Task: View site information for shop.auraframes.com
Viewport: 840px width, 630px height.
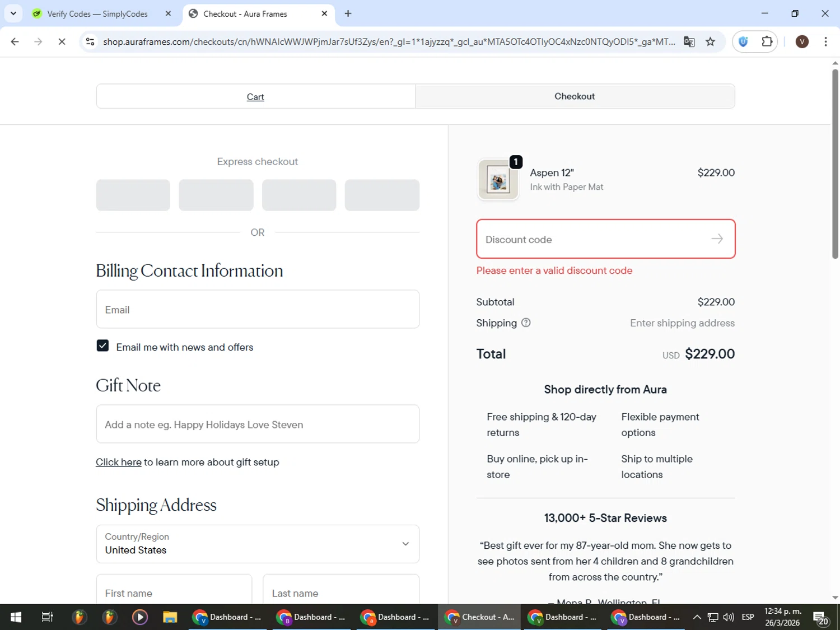Action: (90, 41)
